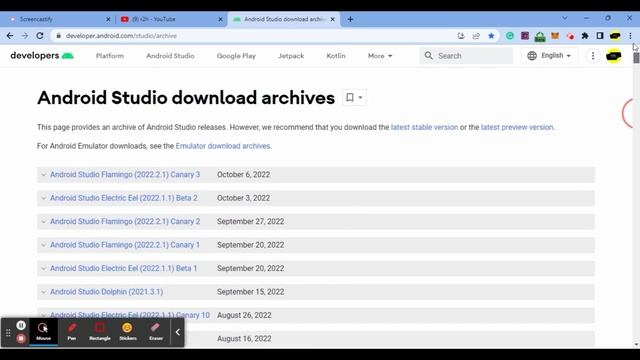Open the site's vertical dots options menu
This screenshot has height=360, width=640.
(x=593, y=56)
